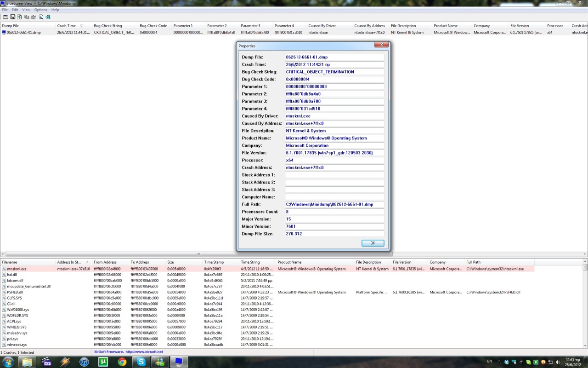Image resolution: width=588 pixels, height=368 pixels.
Task: Click the empty Computer Name field
Action: click(334, 197)
